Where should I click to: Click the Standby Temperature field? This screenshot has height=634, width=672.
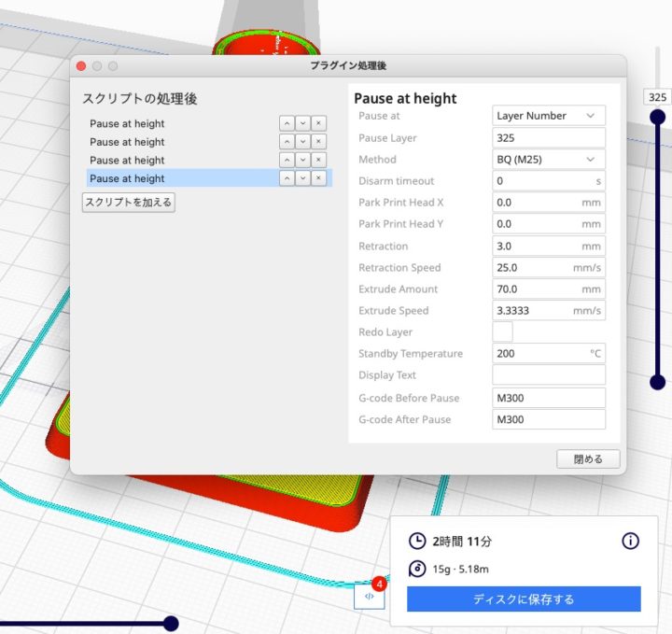[548, 354]
